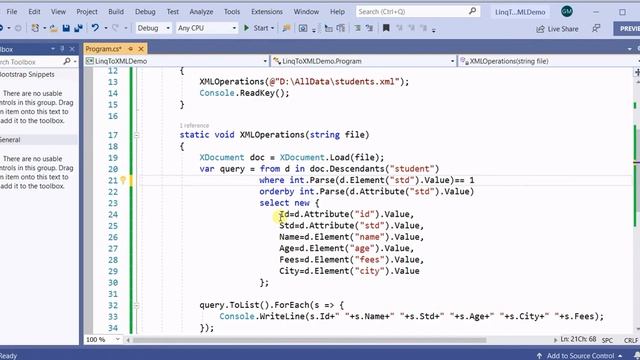
Task: Open the Window menu
Action: (x=306, y=11)
